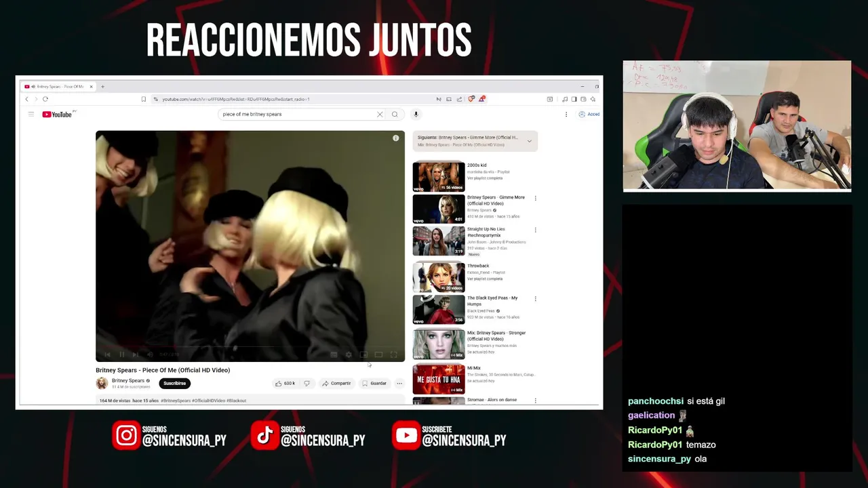Open video player settings gear
The image size is (868, 488).
pyautogui.click(x=349, y=354)
